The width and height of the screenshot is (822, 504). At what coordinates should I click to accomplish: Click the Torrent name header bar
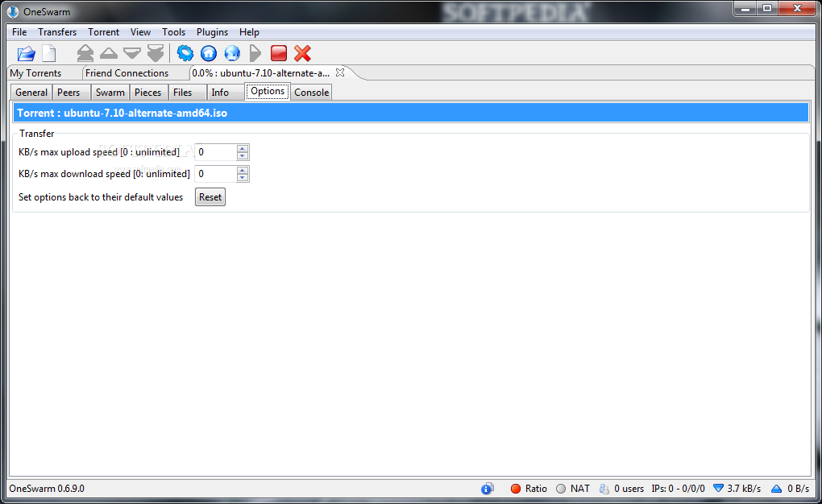pyautogui.click(x=410, y=113)
